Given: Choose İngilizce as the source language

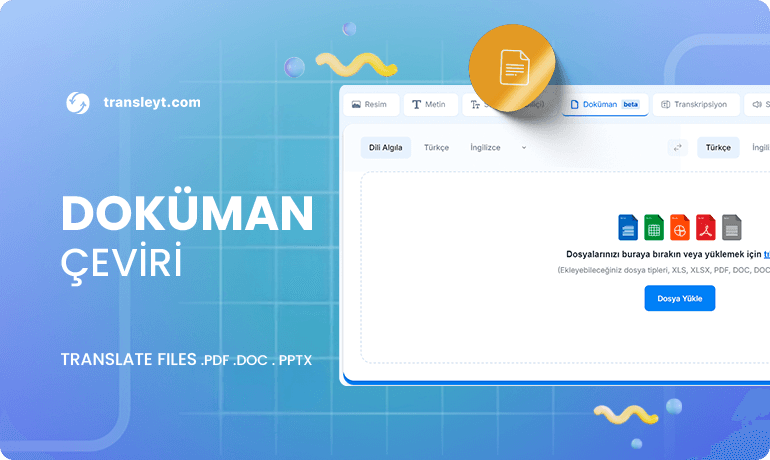Looking at the screenshot, I should (x=485, y=148).
